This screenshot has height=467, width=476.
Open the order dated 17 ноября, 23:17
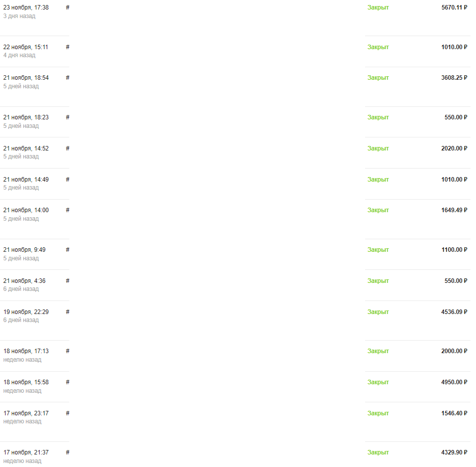[x=26, y=413]
